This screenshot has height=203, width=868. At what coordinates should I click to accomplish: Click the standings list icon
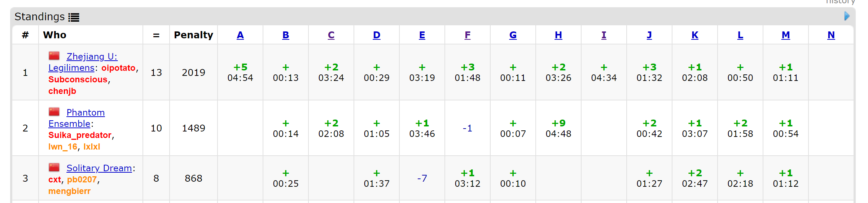tap(74, 17)
